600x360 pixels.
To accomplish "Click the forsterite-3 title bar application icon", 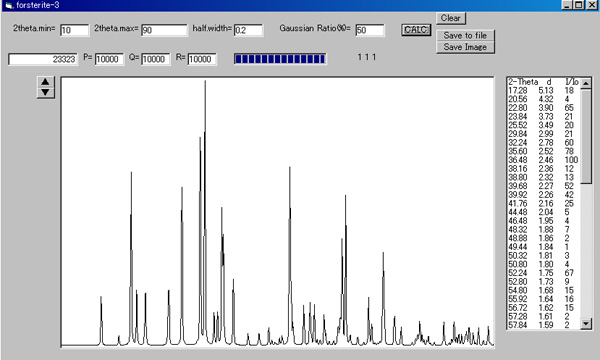I will click(9, 5).
